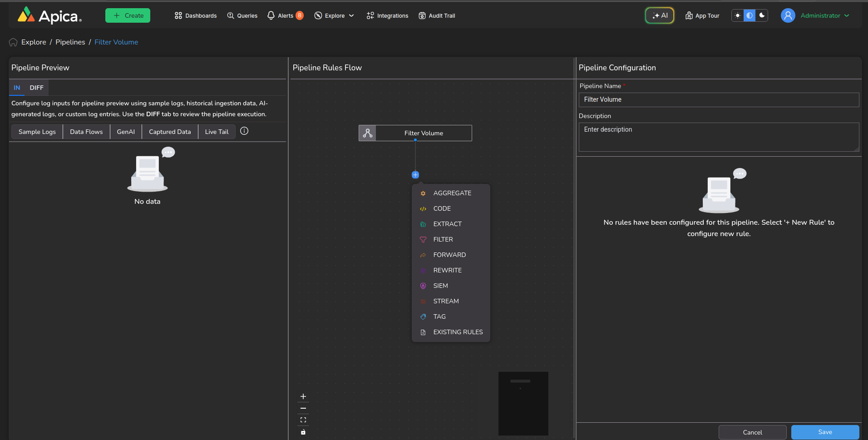The height and width of the screenshot is (440, 868).
Task: Click the Pipeline Name input field
Action: click(718, 99)
